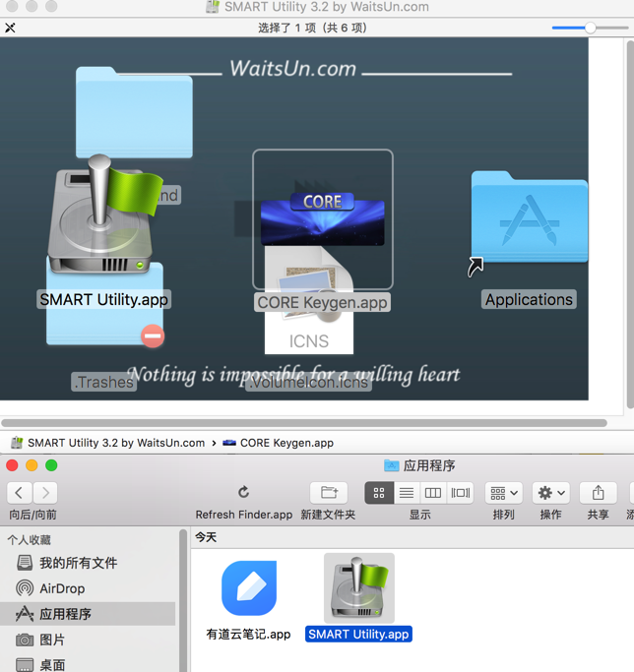Select 应用程序 in sidebar

(x=88, y=614)
